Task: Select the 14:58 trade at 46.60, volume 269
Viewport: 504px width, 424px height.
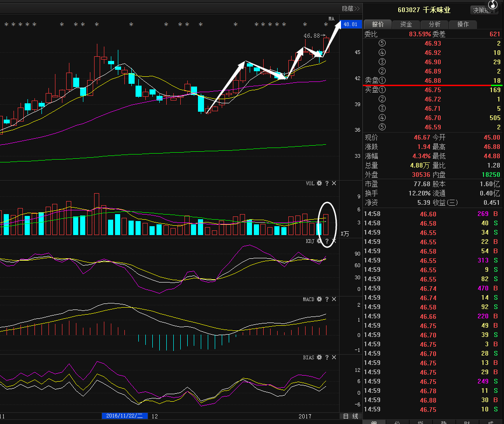Action: pyautogui.click(x=431, y=214)
